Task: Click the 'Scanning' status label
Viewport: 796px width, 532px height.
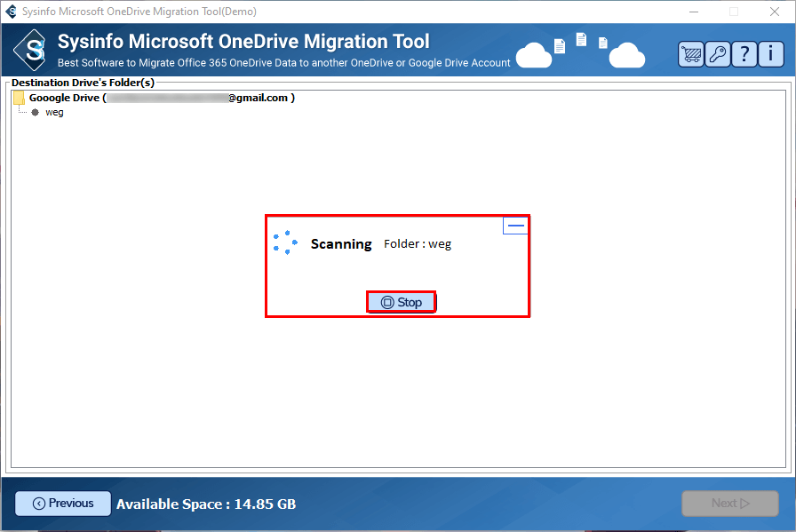Action: pos(341,244)
